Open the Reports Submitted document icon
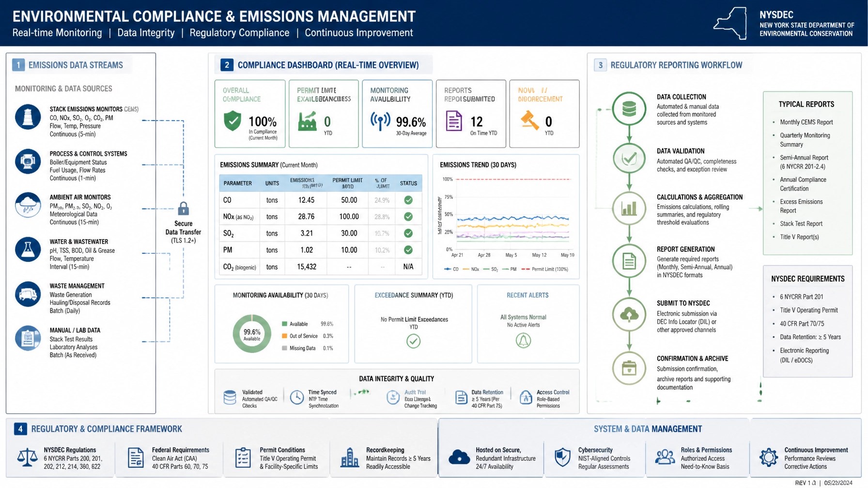 click(454, 121)
